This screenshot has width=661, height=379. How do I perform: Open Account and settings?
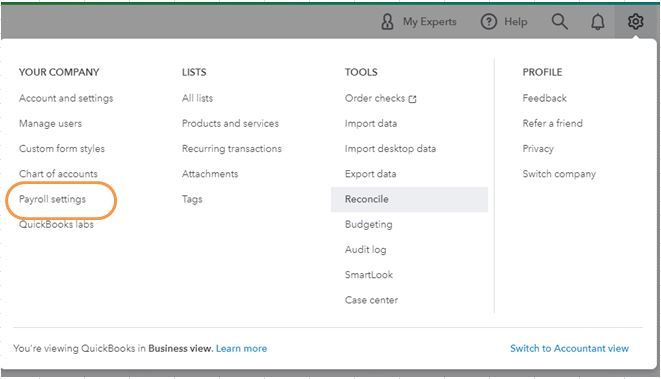coord(66,98)
